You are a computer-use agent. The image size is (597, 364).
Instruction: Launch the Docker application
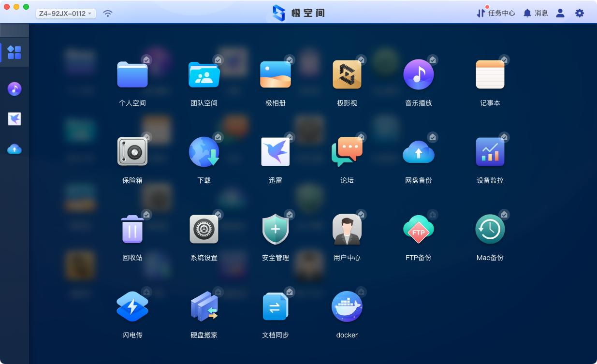pos(347,306)
